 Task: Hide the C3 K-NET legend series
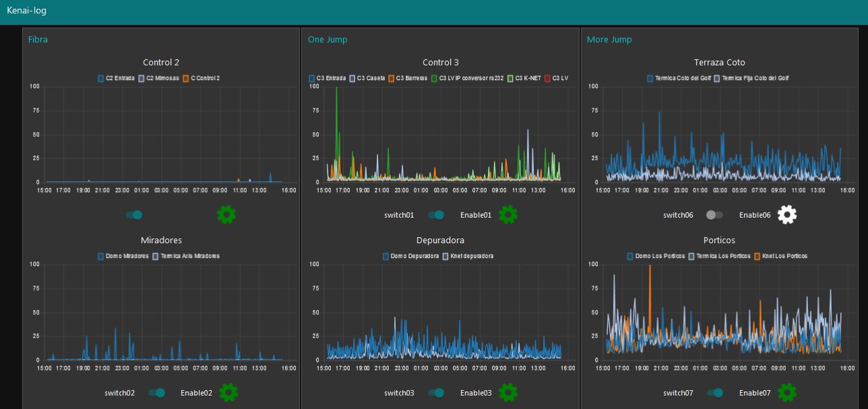pos(525,78)
